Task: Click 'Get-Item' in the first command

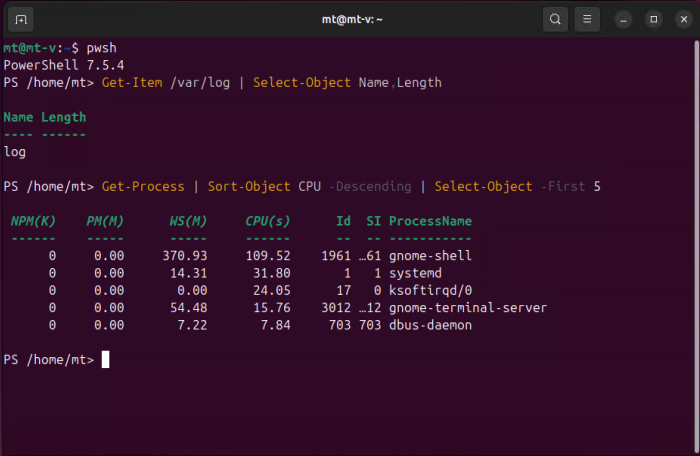Action: point(132,83)
